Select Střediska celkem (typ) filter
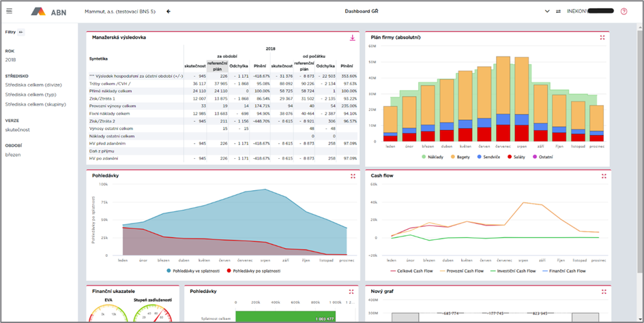The height and width of the screenshot is (323, 644). point(31,95)
